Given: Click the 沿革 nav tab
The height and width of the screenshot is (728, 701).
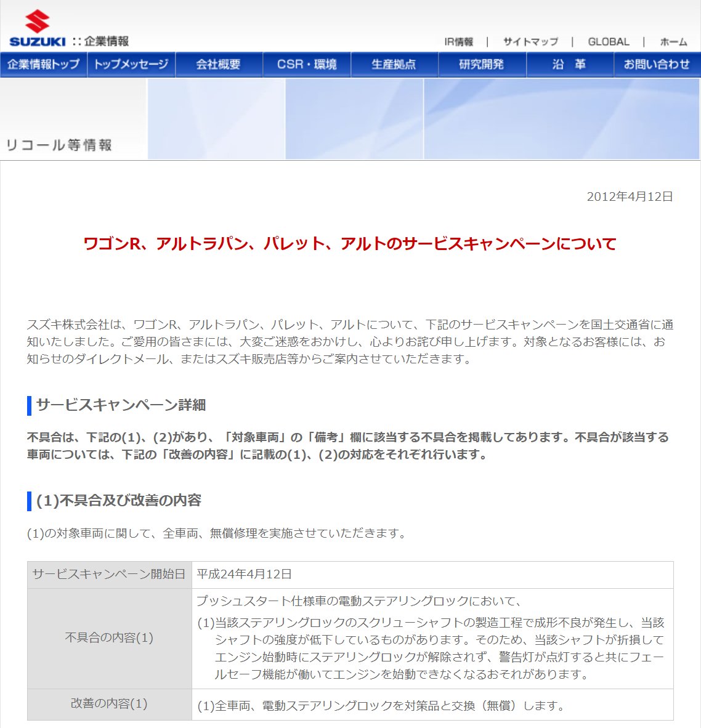Looking at the screenshot, I should point(570,64).
